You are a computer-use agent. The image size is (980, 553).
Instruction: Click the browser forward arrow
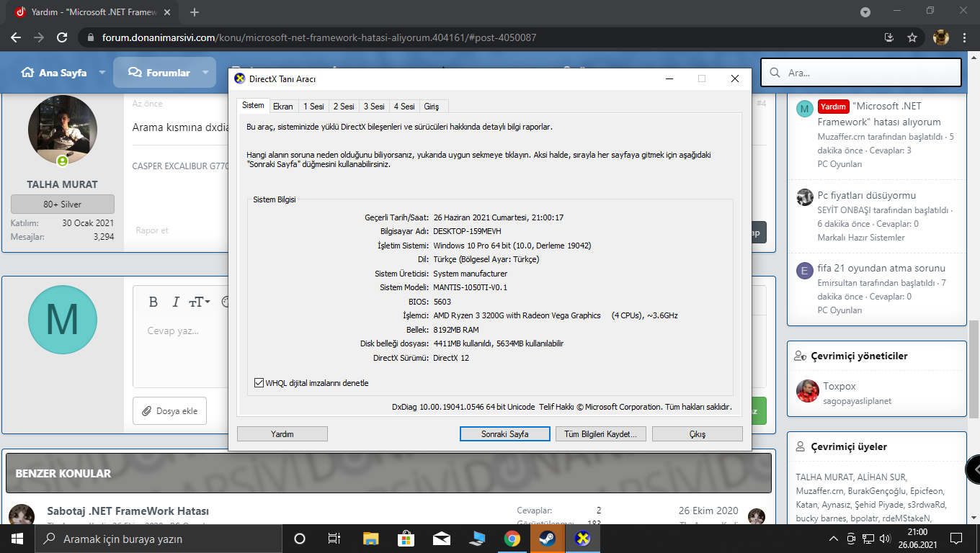[x=39, y=37]
